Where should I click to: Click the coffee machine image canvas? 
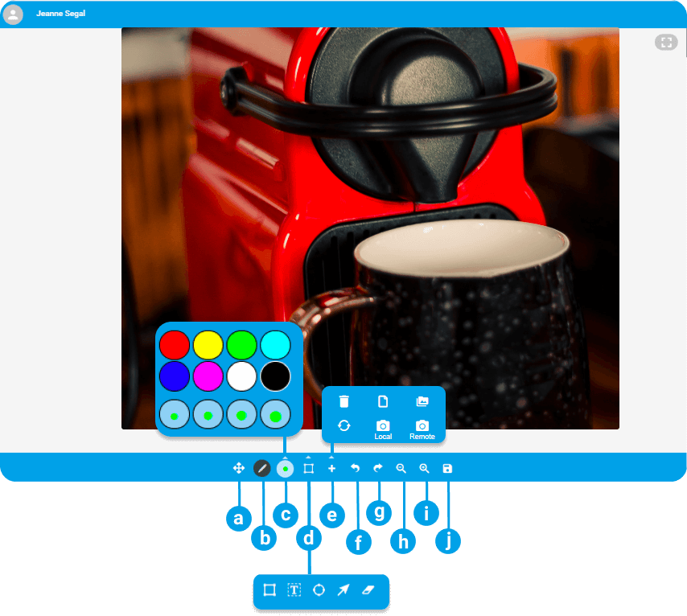tap(370, 228)
